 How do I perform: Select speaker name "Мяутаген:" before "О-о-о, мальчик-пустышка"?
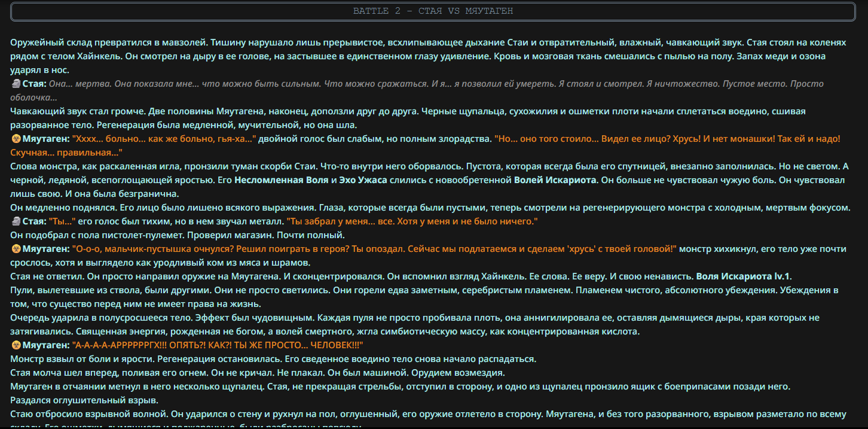point(47,249)
